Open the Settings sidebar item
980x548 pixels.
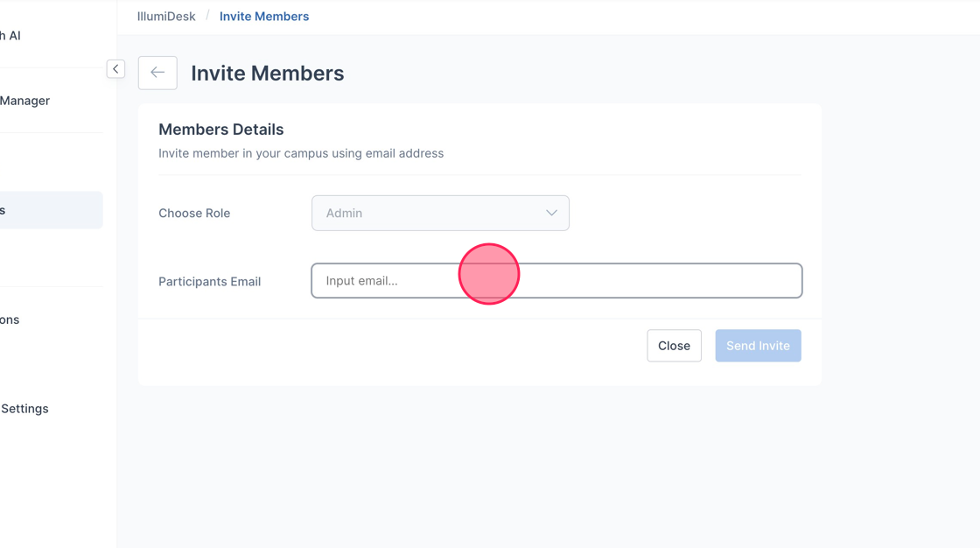click(24, 409)
